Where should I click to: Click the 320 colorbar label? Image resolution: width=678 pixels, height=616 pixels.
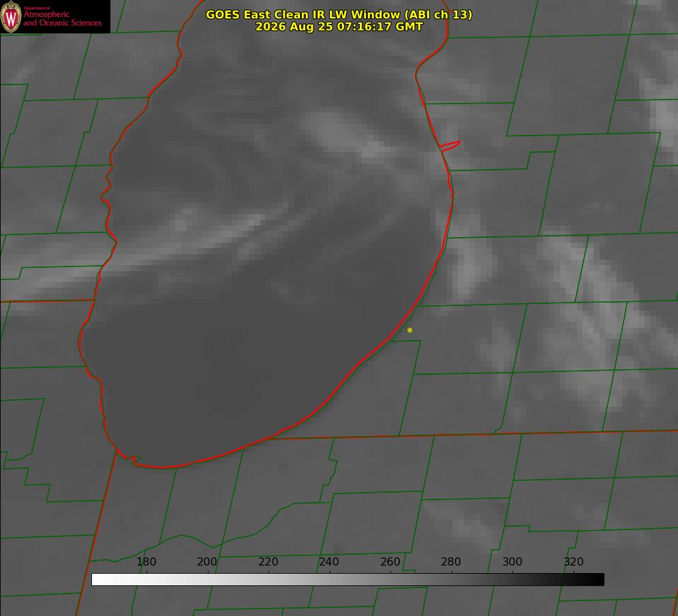pyautogui.click(x=574, y=561)
